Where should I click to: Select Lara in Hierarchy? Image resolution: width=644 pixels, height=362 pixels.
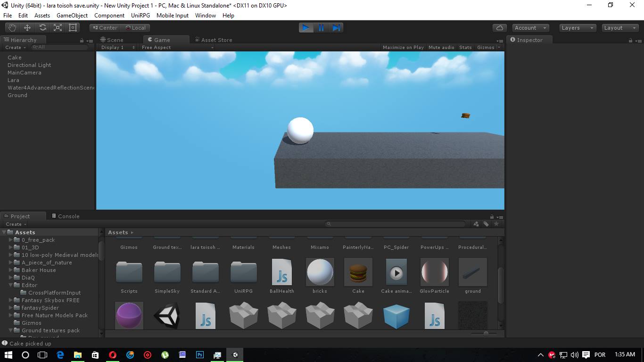(x=13, y=80)
